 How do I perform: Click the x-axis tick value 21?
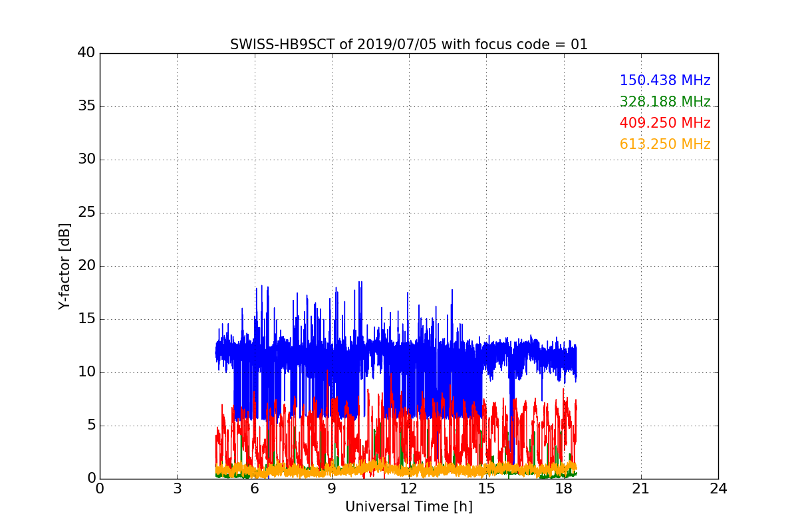[641, 489]
